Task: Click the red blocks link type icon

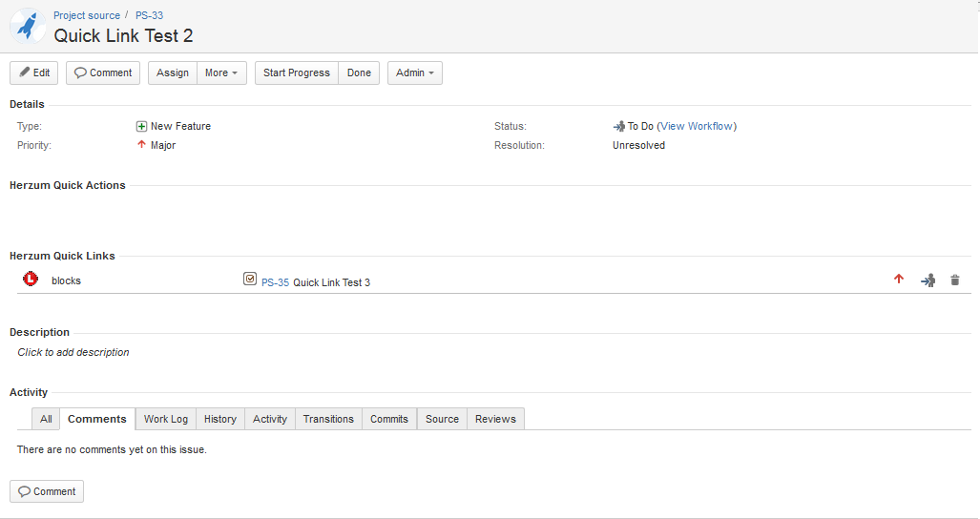Action: [31, 280]
